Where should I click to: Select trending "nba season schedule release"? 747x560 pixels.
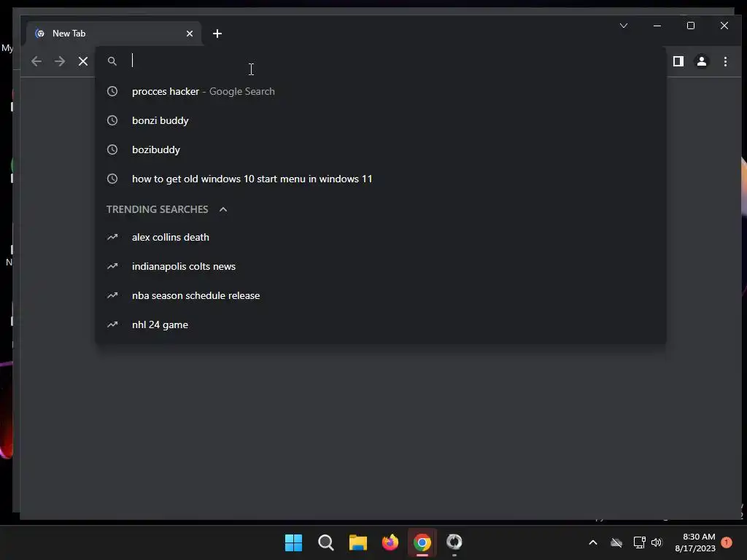(381, 296)
